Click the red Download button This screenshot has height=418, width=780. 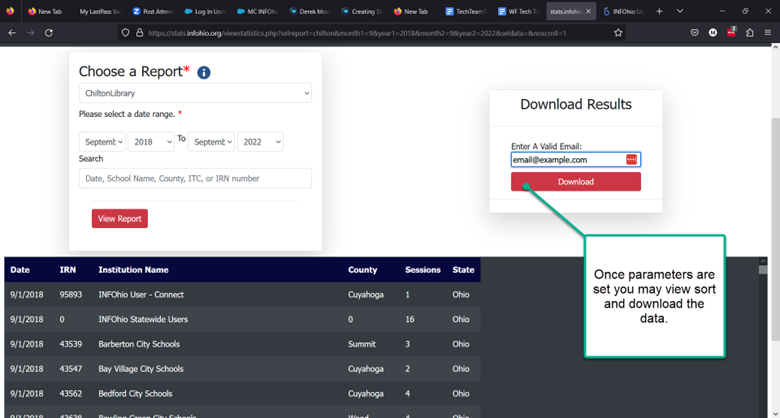pyautogui.click(x=576, y=182)
